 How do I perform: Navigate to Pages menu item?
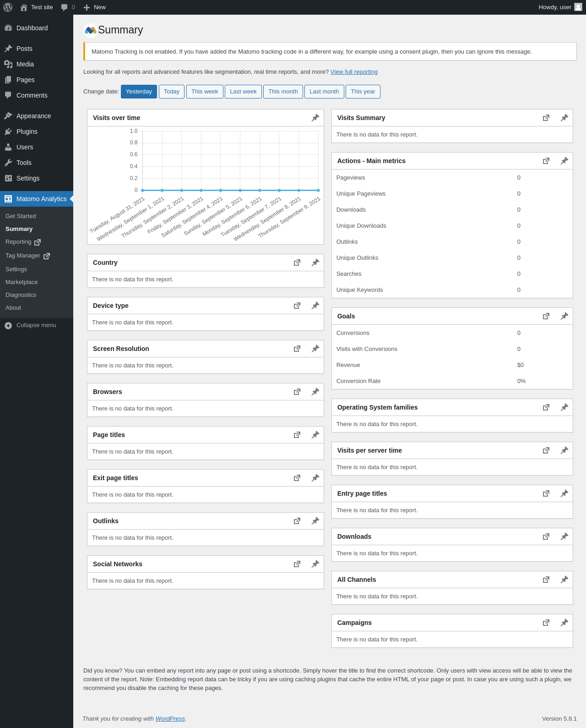37,80
